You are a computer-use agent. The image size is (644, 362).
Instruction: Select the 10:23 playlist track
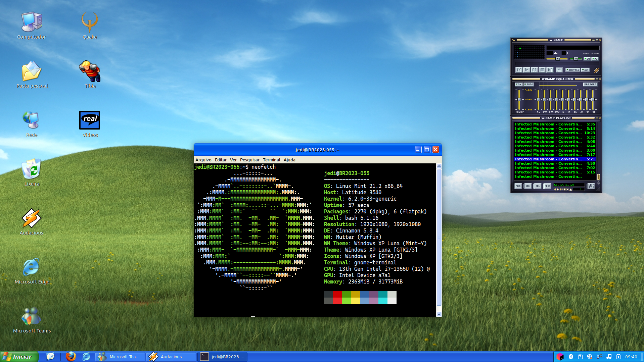click(555, 133)
